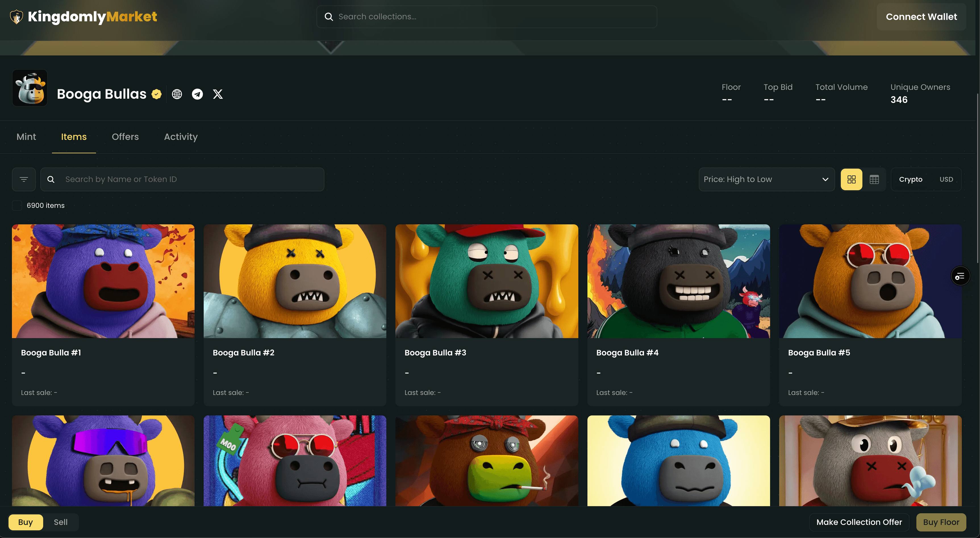Switch to the Offers tab
The image size is (980, 538).
pos(125,137)
